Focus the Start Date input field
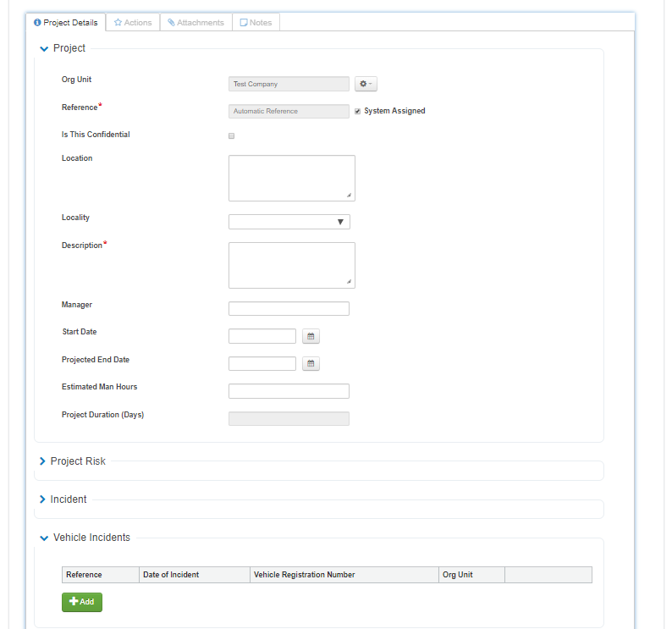The height and width of the screenshot is (629, 672). (262, 336)
